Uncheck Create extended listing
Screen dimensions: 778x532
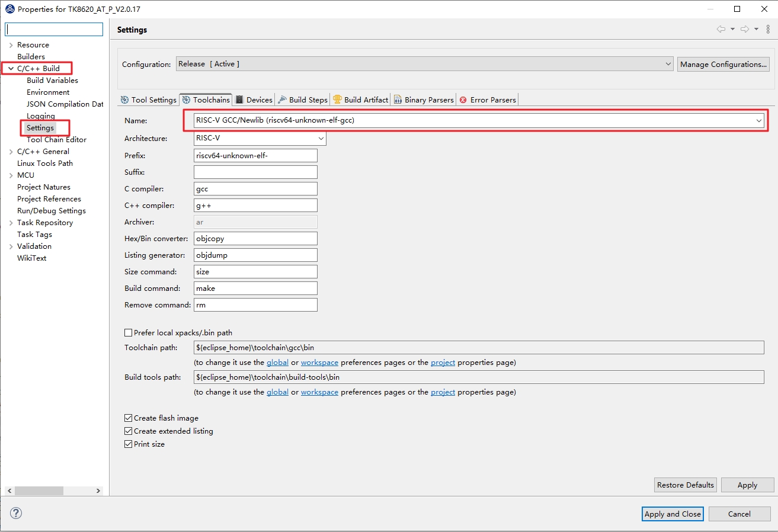[x=128, y=431]
